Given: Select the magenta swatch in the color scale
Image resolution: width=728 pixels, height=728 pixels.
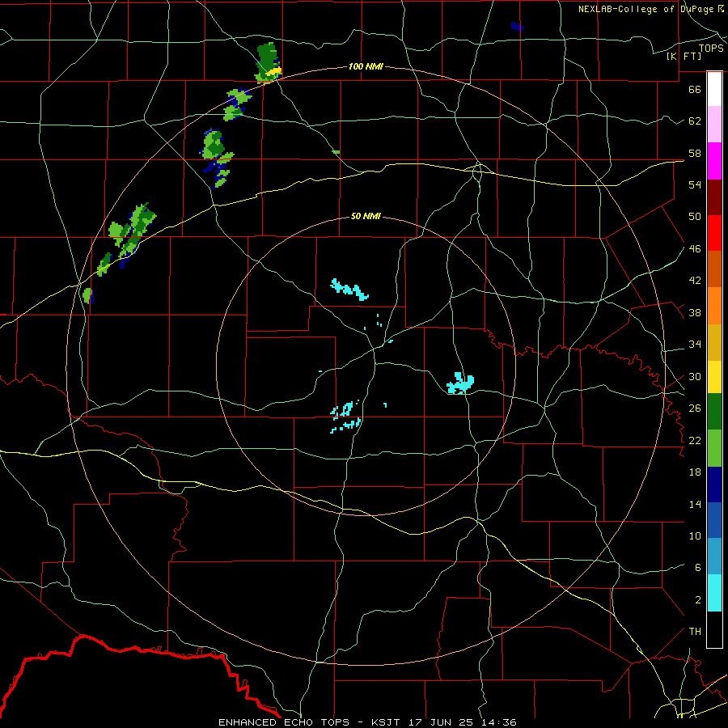Looking at the screenshot, I should (x=714, y=161).
